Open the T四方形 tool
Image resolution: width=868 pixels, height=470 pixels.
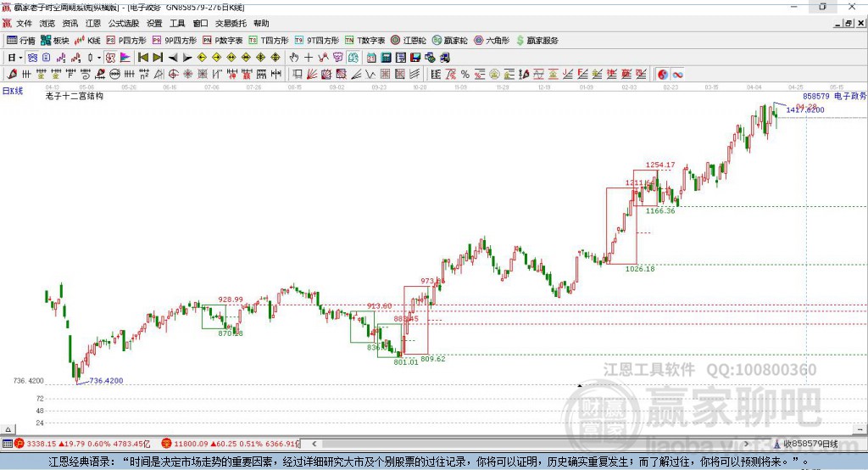(269, 41)
